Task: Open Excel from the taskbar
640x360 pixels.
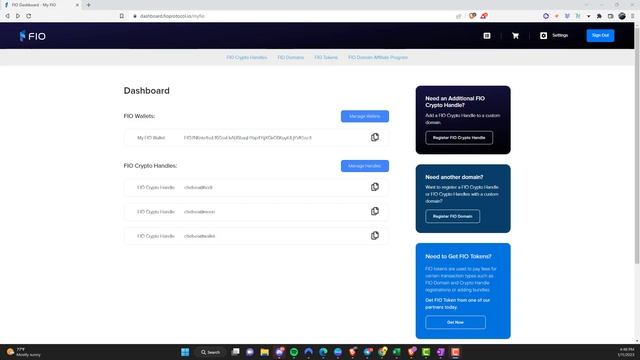Action: pos(397,352)
